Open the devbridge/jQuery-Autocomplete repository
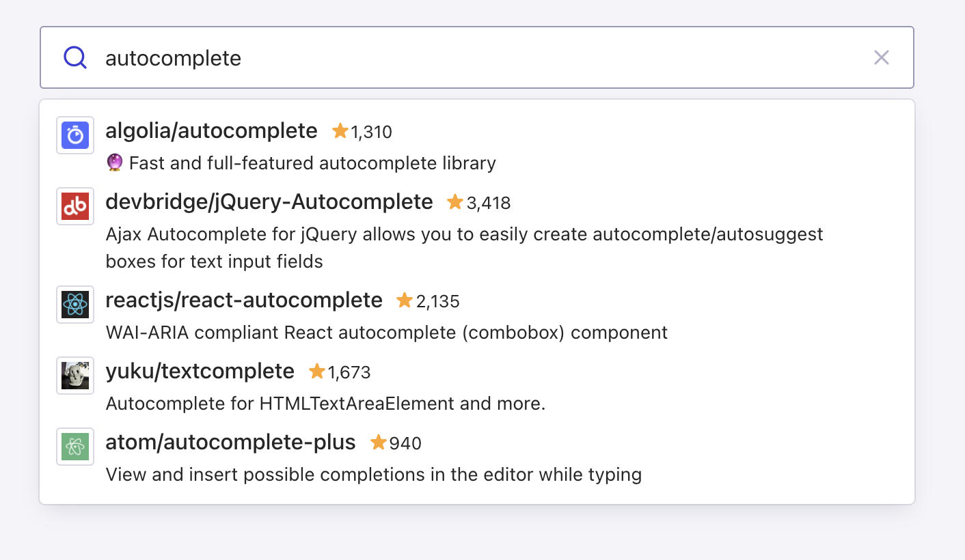This screenshot has width=965, height=560. [x=269, y=201]
